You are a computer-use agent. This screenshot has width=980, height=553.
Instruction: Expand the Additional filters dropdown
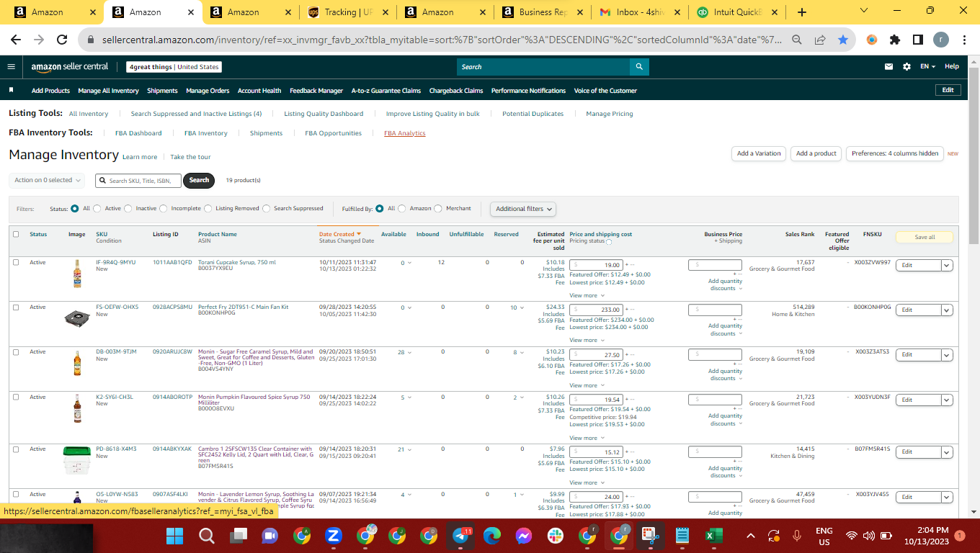point(524,209)
